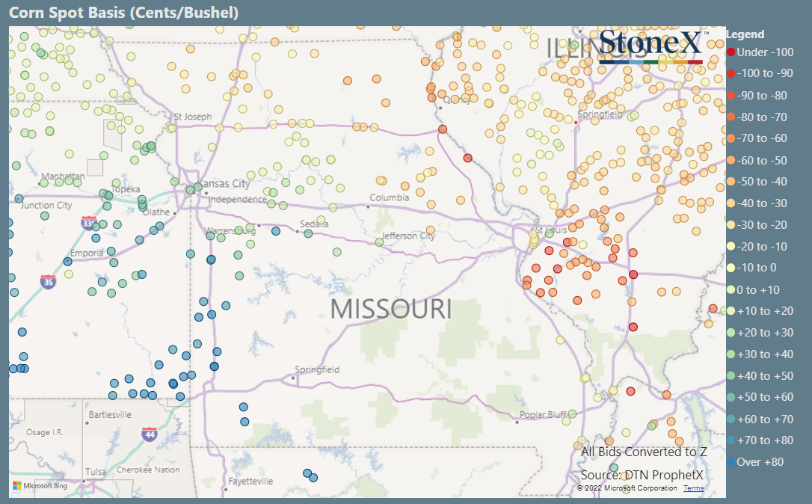812x504 pixels.
Task: Click the Emporia city label
Action: [x=87, y=253]
